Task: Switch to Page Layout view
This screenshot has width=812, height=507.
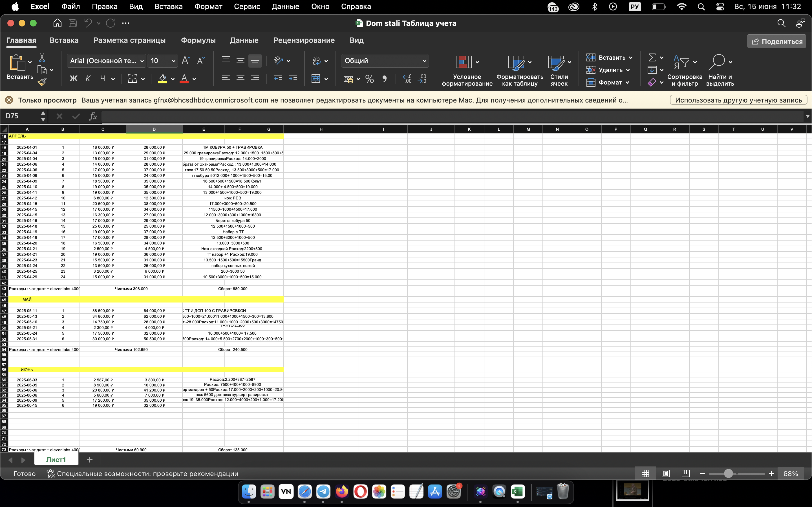Action: [x=665, y=473]
